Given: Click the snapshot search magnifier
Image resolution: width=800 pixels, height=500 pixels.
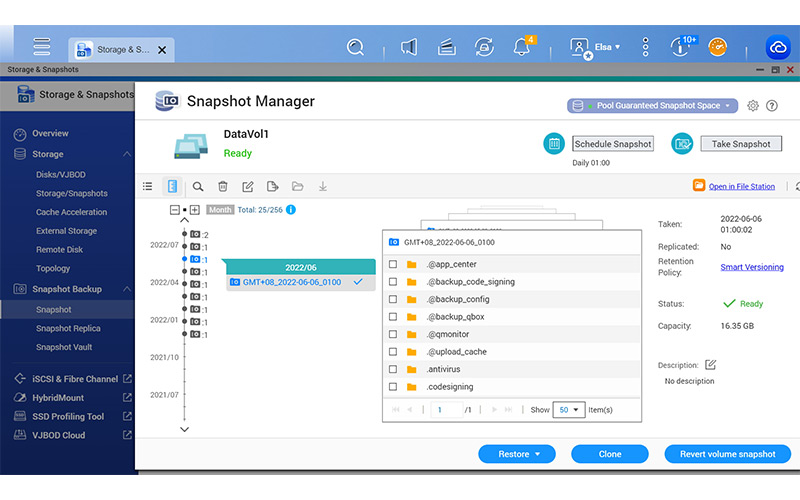Looking at the screenshot, I should [x=197, y=187].
